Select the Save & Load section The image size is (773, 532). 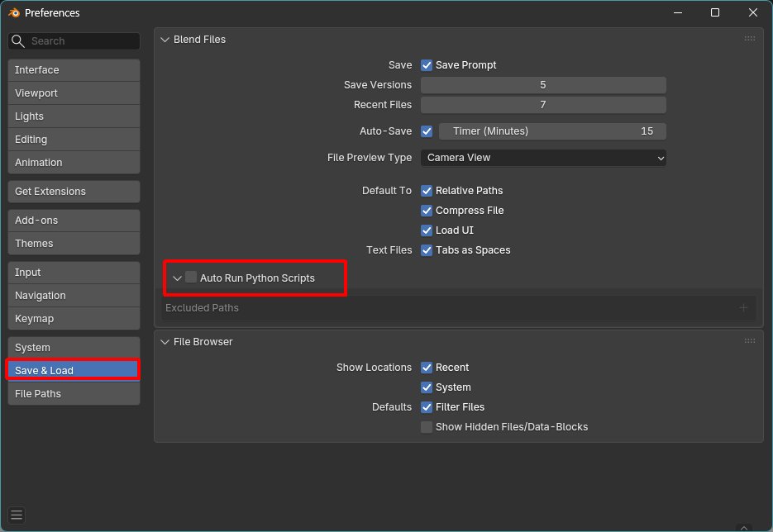point(74,370)
